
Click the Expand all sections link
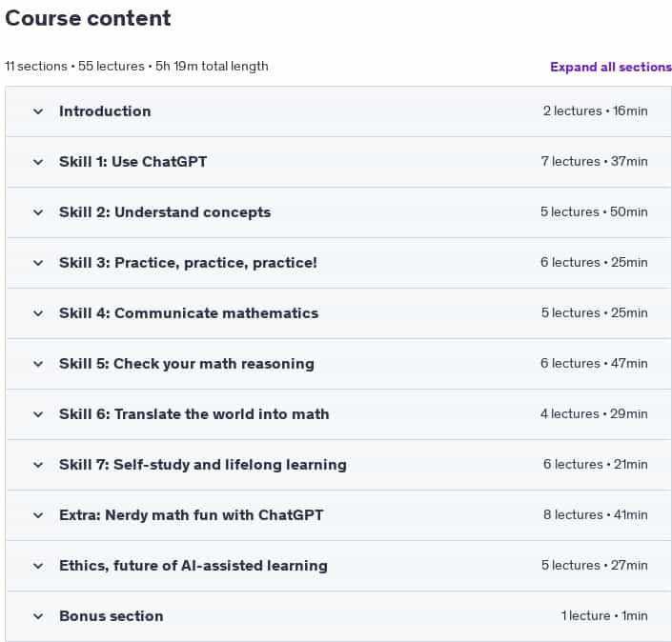(611, 67)
